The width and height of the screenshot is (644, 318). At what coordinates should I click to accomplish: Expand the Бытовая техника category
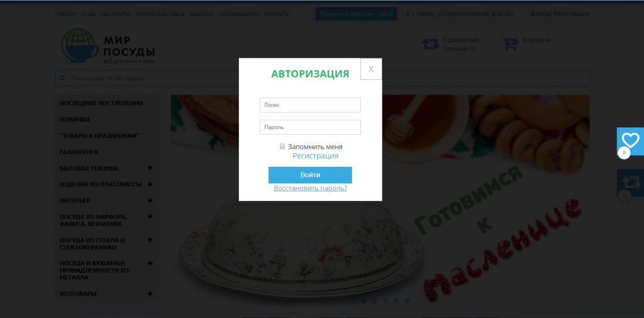tap(150, 168)
